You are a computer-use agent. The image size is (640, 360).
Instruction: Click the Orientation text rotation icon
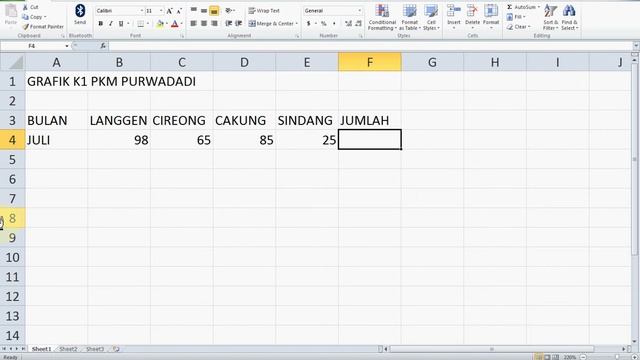coord(229,11)
